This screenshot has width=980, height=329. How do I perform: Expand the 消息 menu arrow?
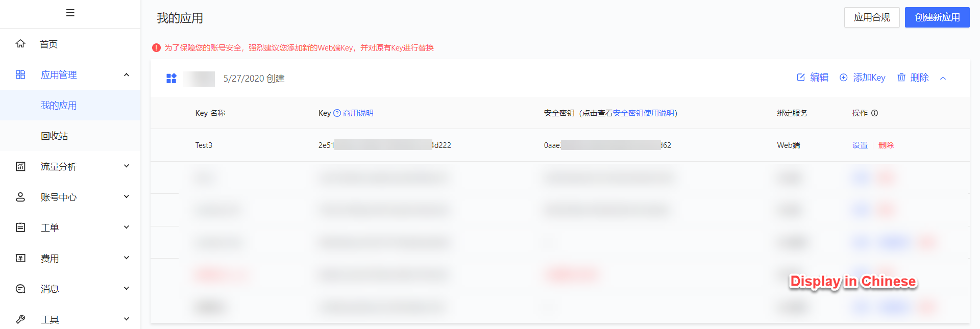click(x=127, y=289)
